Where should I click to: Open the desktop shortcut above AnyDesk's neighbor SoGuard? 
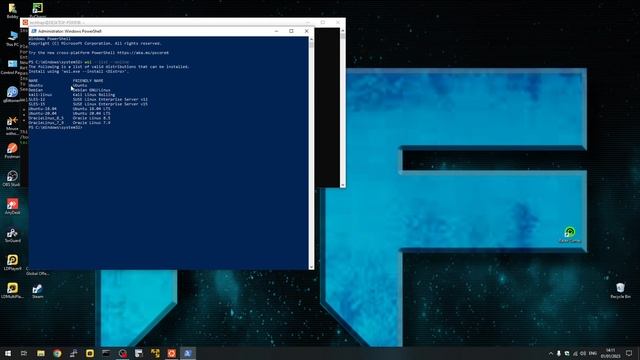(12, 206)
